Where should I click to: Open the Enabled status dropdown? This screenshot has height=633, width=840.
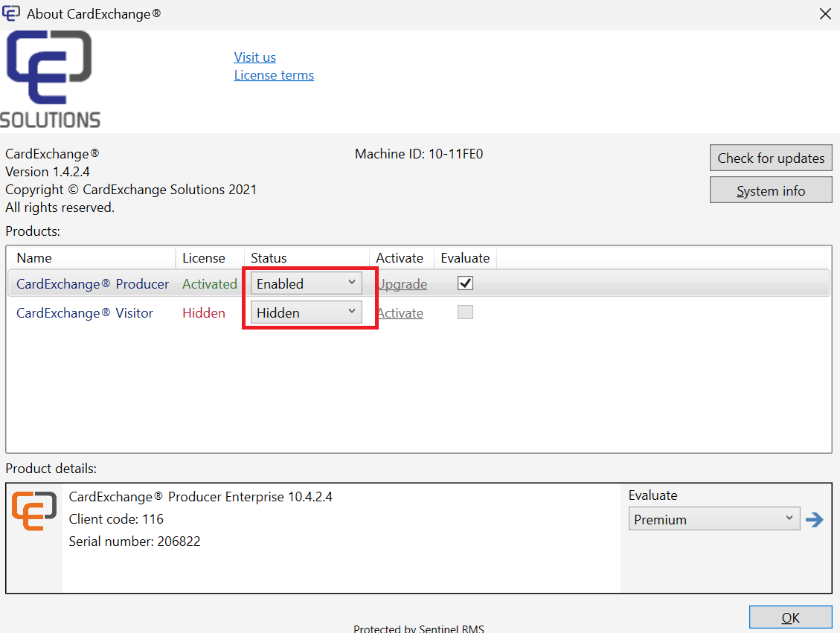coord(307,283)
